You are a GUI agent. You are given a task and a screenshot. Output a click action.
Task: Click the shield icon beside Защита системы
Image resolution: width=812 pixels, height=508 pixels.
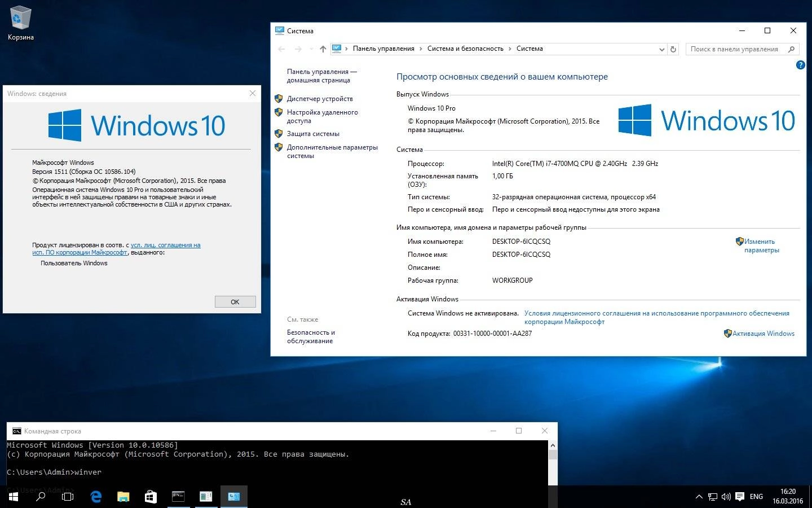click(279, 134)
